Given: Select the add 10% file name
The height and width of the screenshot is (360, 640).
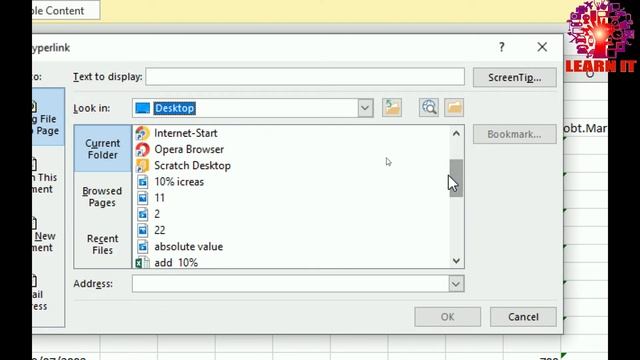Looking at the screenshot, I should [x=176, y=262].
